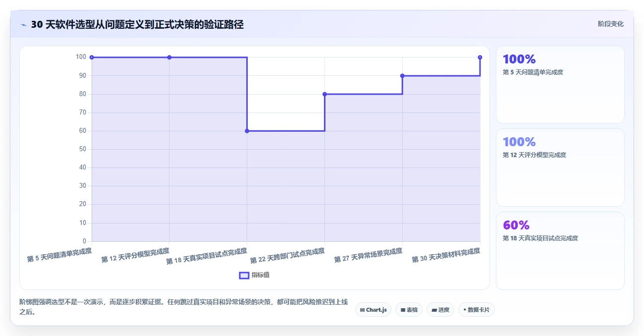
Task: Click y-axis tick label 100
Action: (81, 57)
